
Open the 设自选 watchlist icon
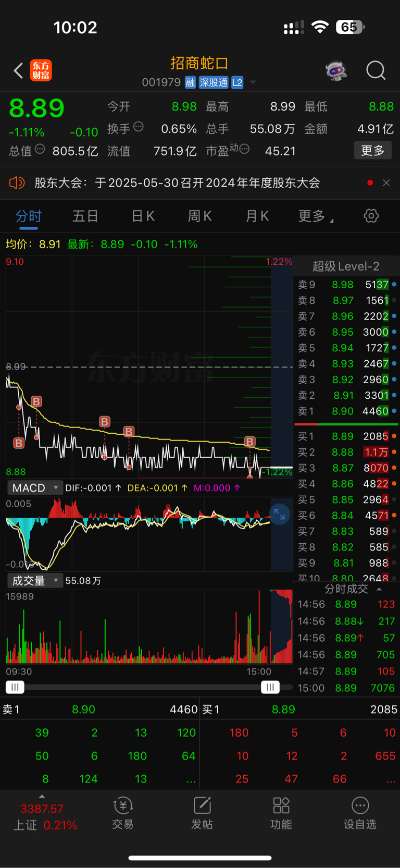click(360, 813)
